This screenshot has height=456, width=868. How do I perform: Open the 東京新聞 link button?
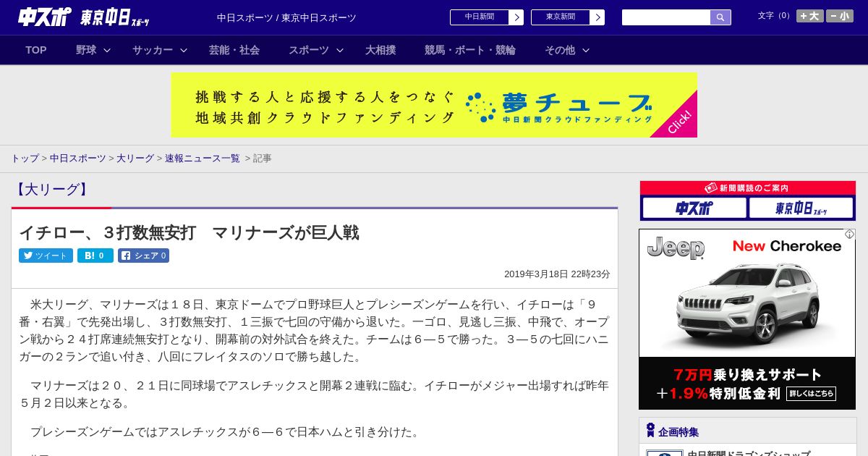[x=561, y=17]
